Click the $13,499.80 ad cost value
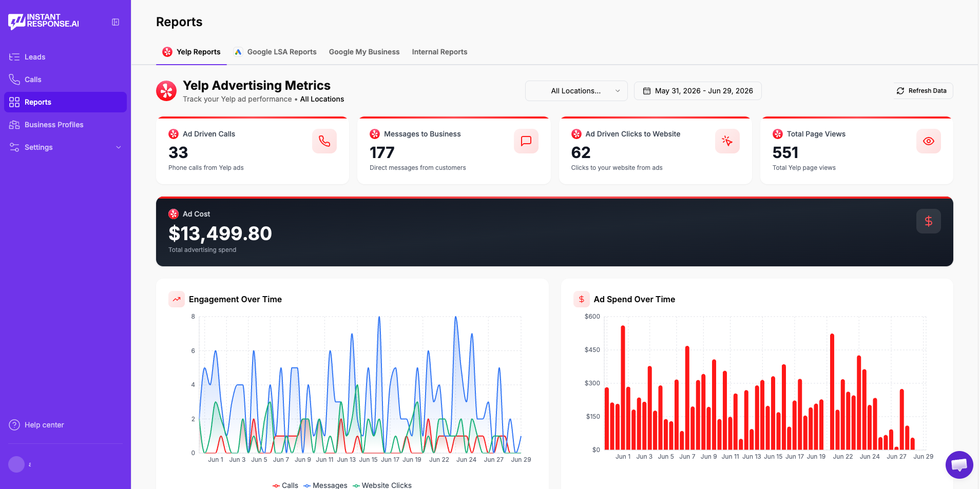Image resolution: width=980 pixels, height=489 pixels. pyautogui.click(x=220, y=233)
